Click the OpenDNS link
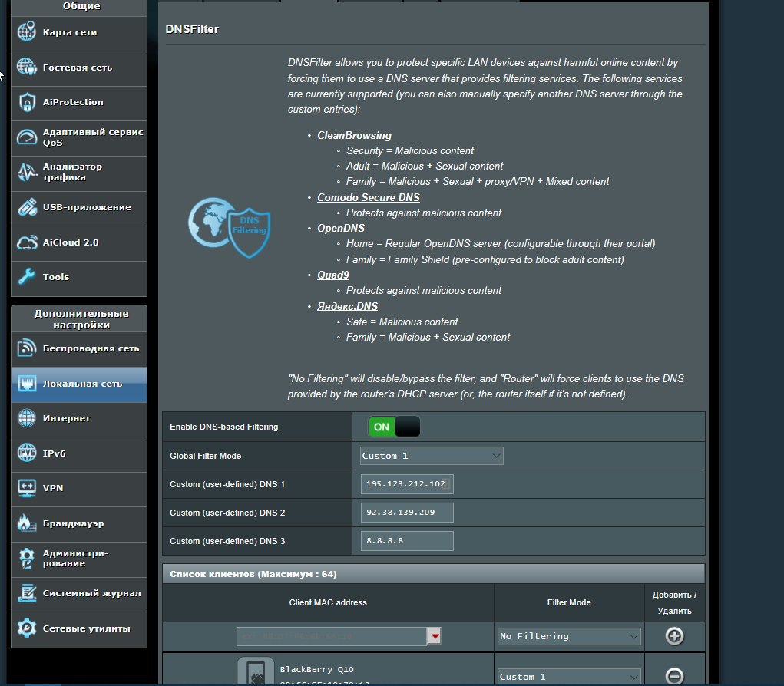This screenshot has height=686, width=784. (x=341, y=229)
